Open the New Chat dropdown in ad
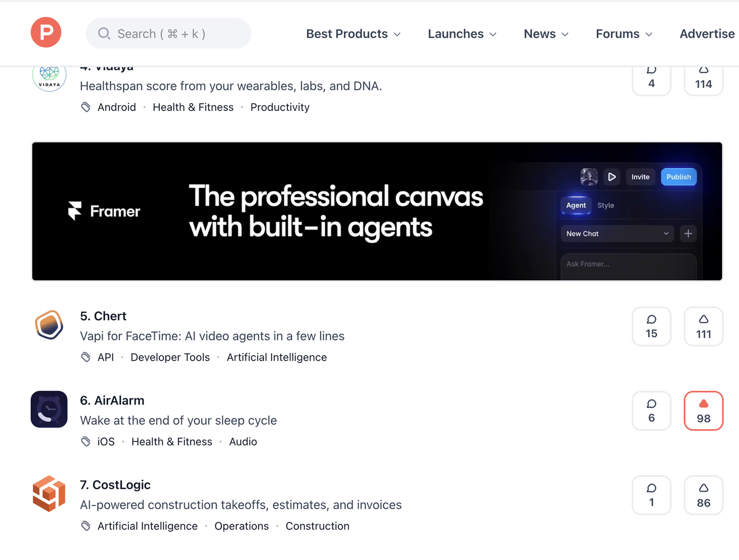 click(x=618, y=234)
